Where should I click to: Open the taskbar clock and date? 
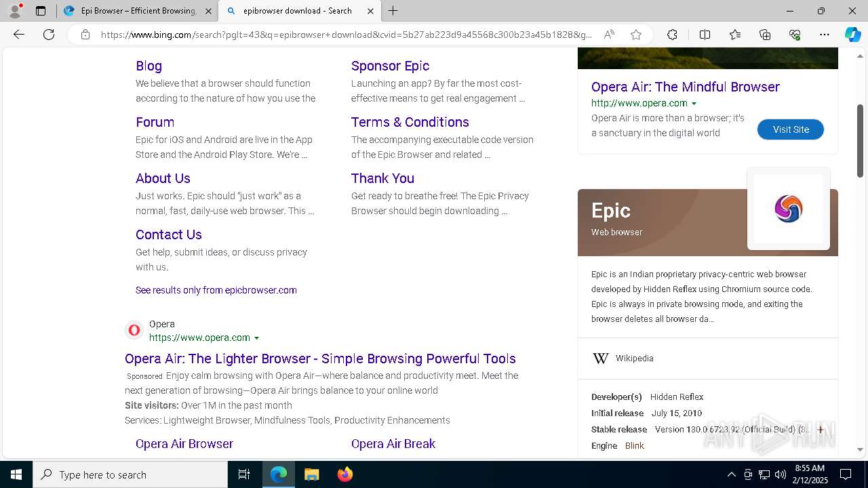coord(810,474)
